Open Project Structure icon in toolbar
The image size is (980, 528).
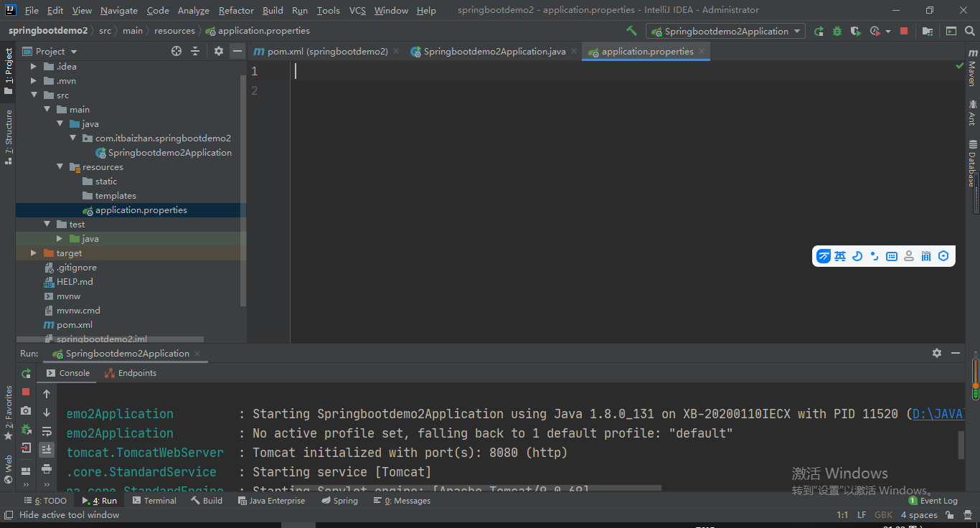pyautogui.click(x=928, y=31)
